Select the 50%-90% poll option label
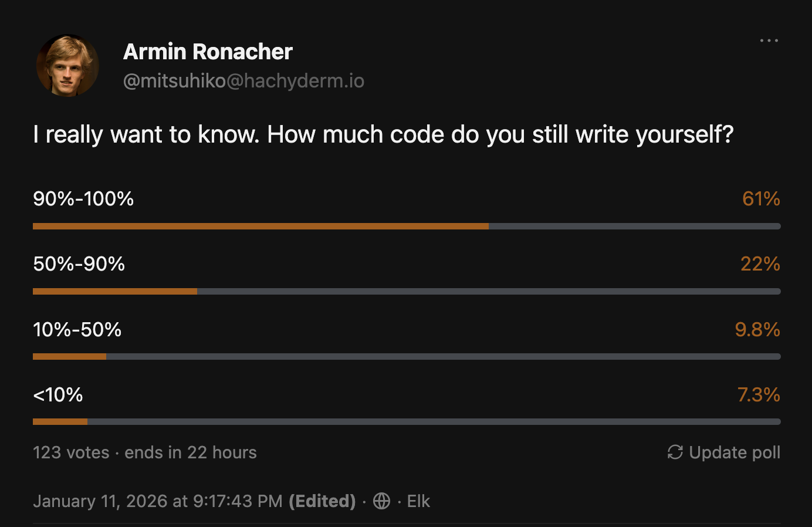 (x=79, y=264)
